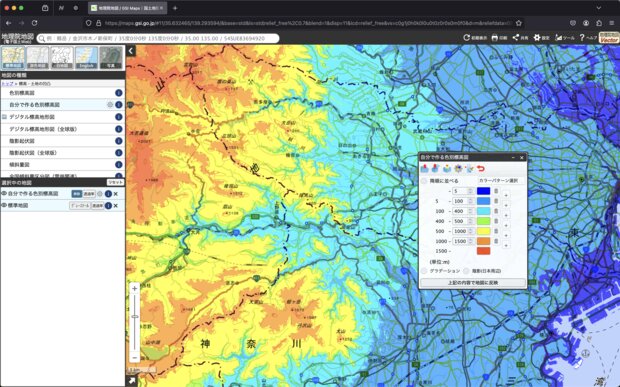Click the print icon in top toolbar
This screenshot has height=387, width=620.
494,38
